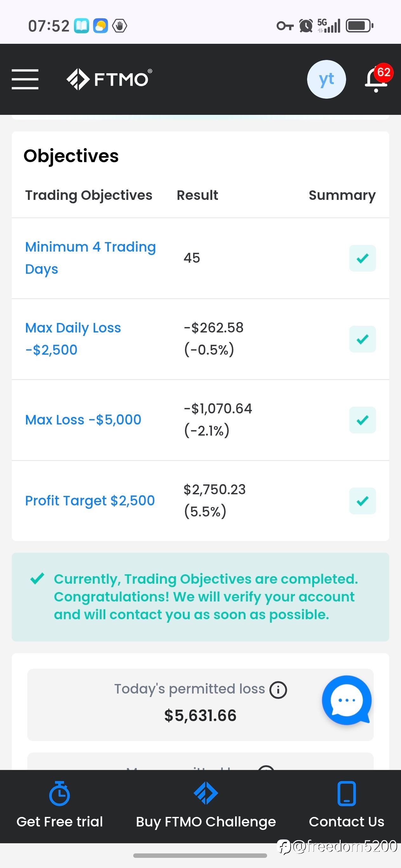Click the Max Loss checkmark
The width and height of the screenshot is (401, 868).
point(362,420)
